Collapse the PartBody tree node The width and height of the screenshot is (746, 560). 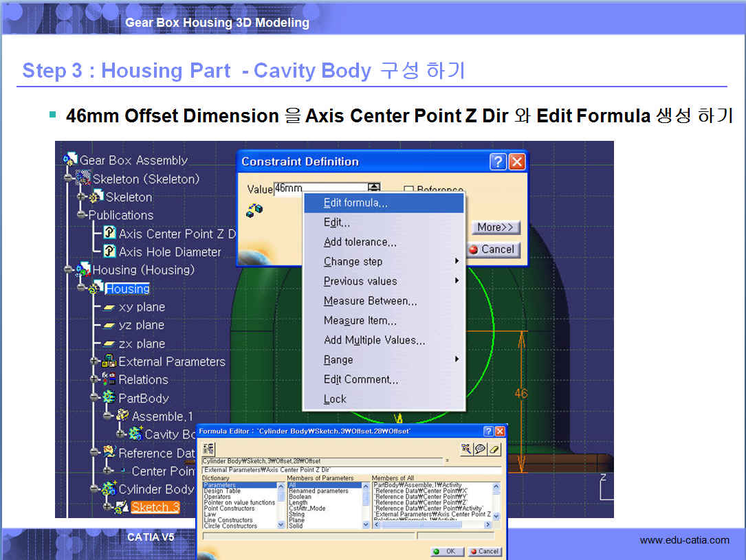coord(94,398)
